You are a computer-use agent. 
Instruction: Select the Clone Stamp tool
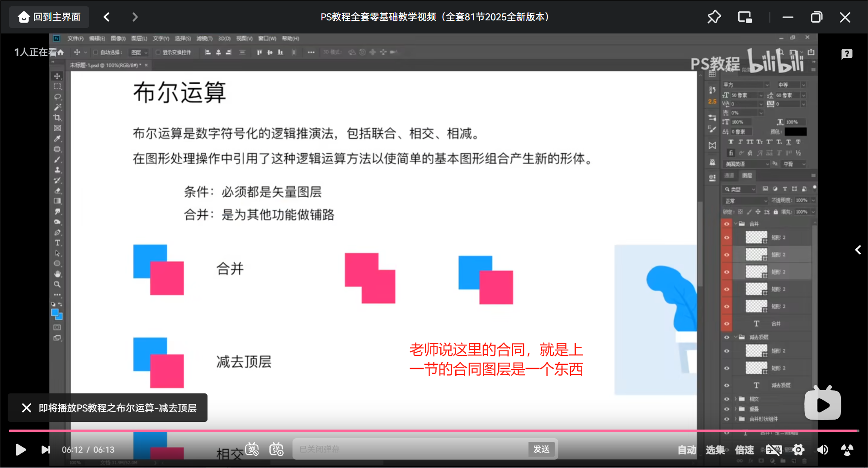point(57,170)
